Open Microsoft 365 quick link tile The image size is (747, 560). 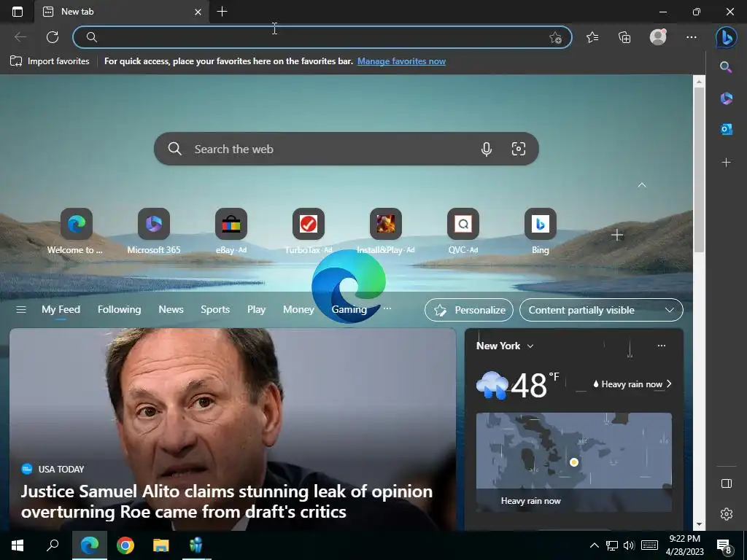(x=153, y=231)
